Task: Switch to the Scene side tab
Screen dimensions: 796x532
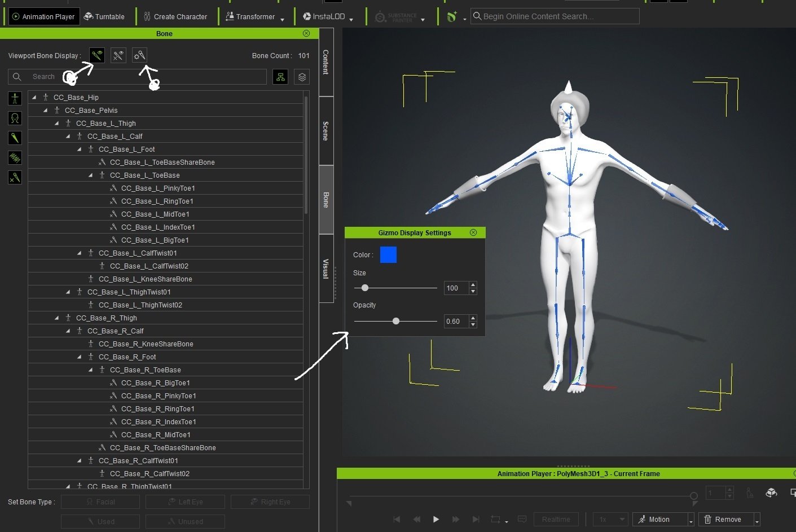Action: click(326, 130)
